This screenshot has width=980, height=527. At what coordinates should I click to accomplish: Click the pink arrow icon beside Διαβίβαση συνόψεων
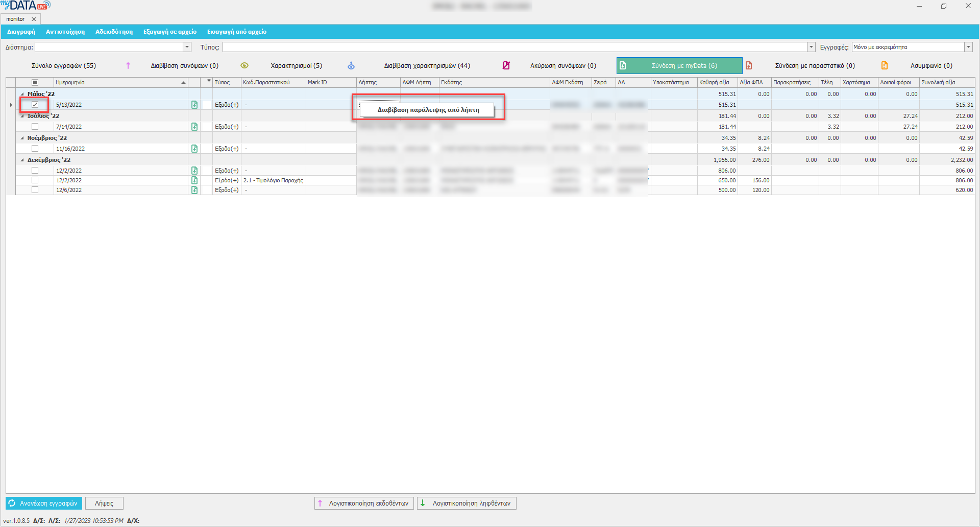(128, 65)
